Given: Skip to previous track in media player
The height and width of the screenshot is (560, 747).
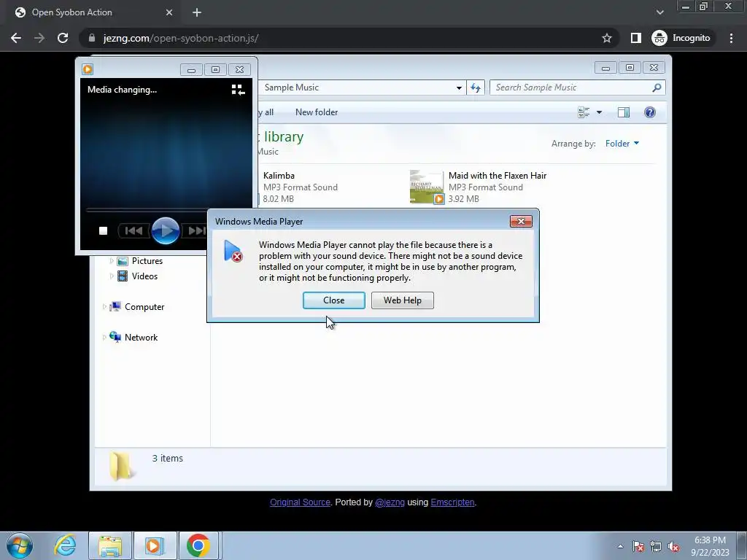Looking at the screenshot, I should (x=133, y=231).
